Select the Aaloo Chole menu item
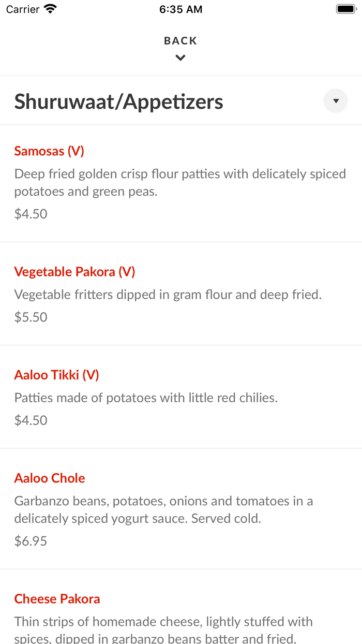The width and height of the screenshot is (362, 644). click(50, 478)
